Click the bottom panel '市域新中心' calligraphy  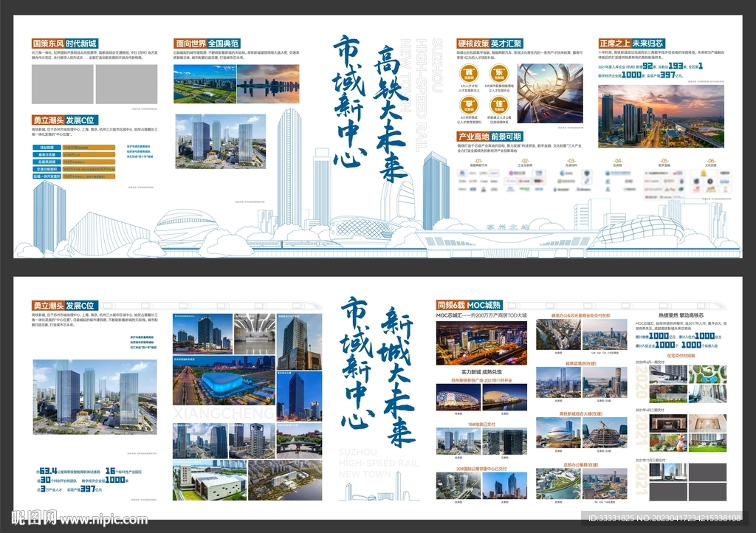pyautogui.click(x=357, y=362)
